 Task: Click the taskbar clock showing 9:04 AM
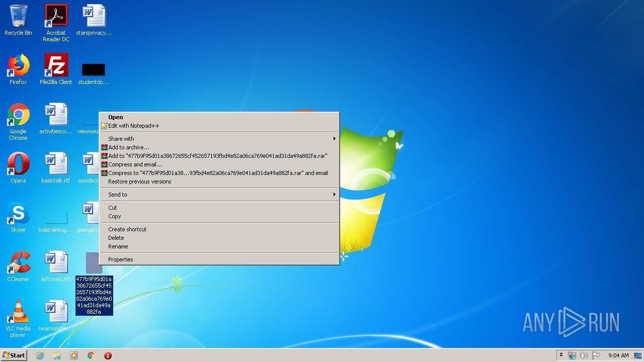(618, 355)
